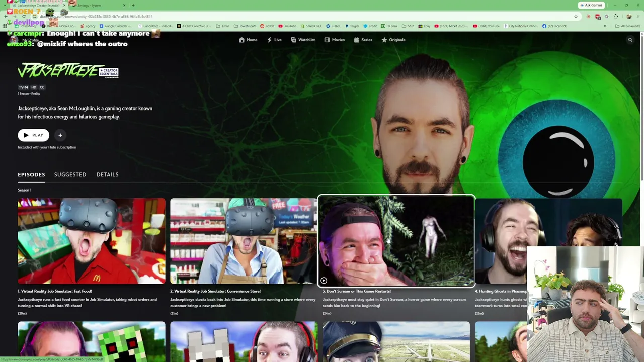Click the 'Season 1' label

[x=25, y=190]
